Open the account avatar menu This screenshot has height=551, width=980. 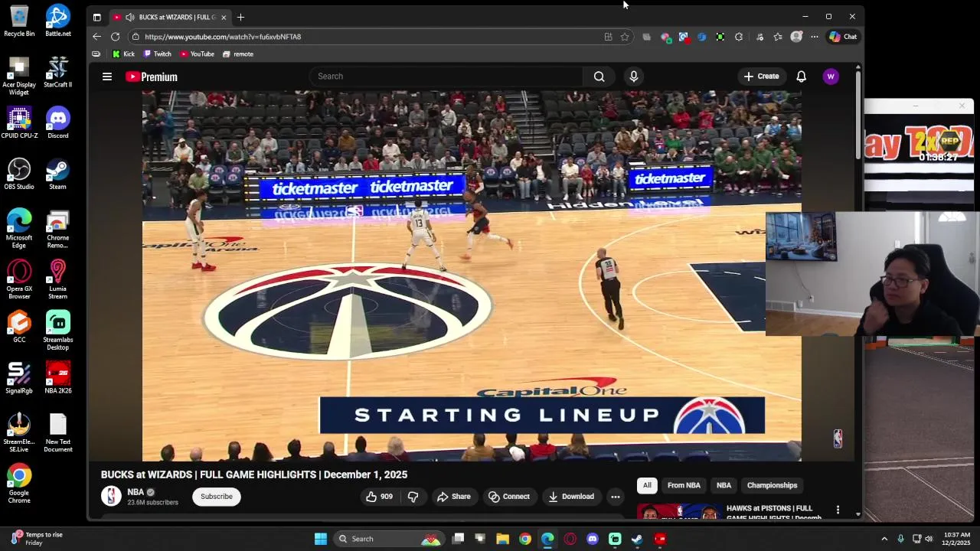click(x=831, y=77)
